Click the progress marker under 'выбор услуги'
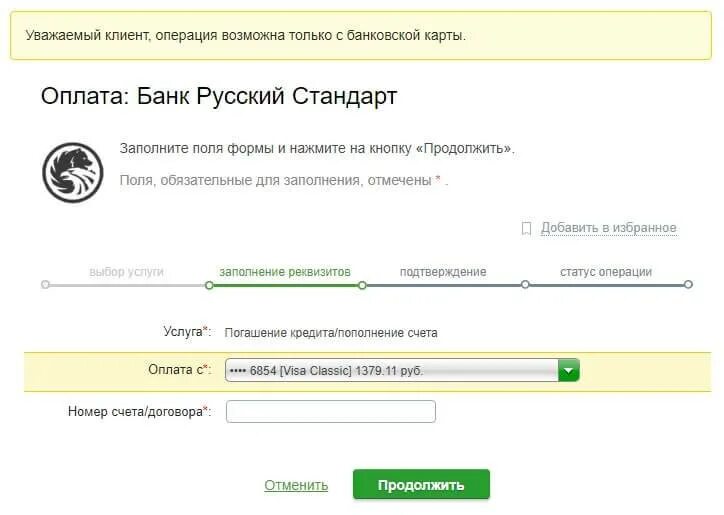The width and height of the screenshot is (724, 515). (45, 285)
